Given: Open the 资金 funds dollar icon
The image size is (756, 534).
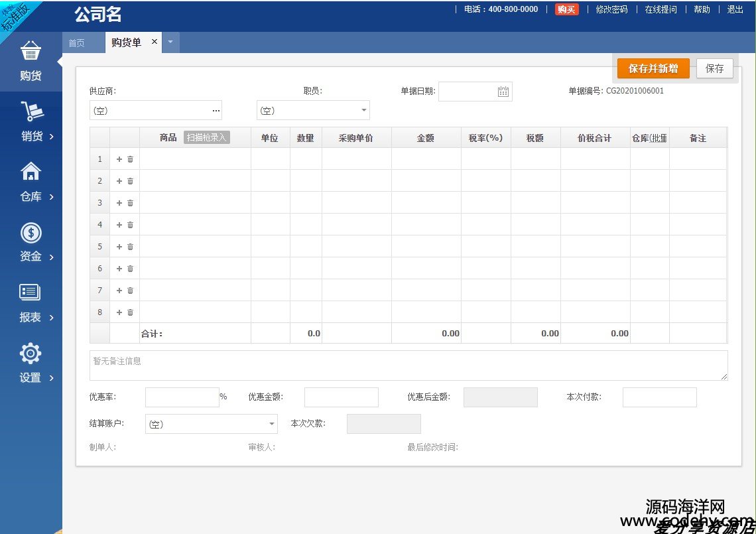Looking at the screenshot, I should (x=31, y=233).
